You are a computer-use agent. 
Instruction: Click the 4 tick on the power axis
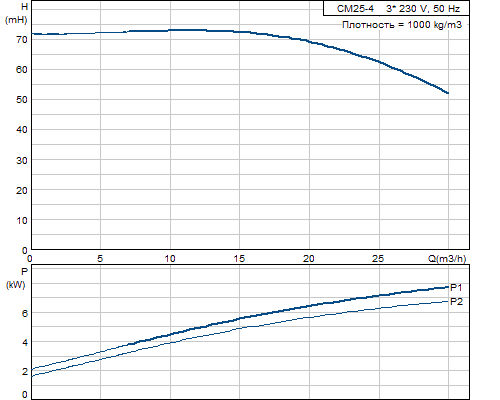click(x=25, y=342)
